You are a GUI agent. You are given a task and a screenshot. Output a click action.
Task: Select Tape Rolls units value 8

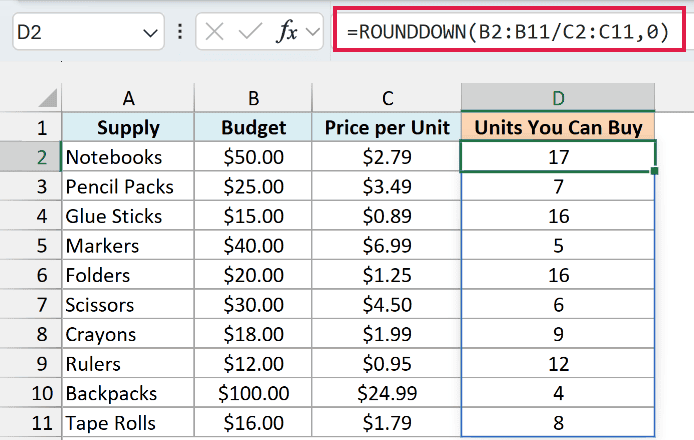pyautogui.click(x=558, y=423)
